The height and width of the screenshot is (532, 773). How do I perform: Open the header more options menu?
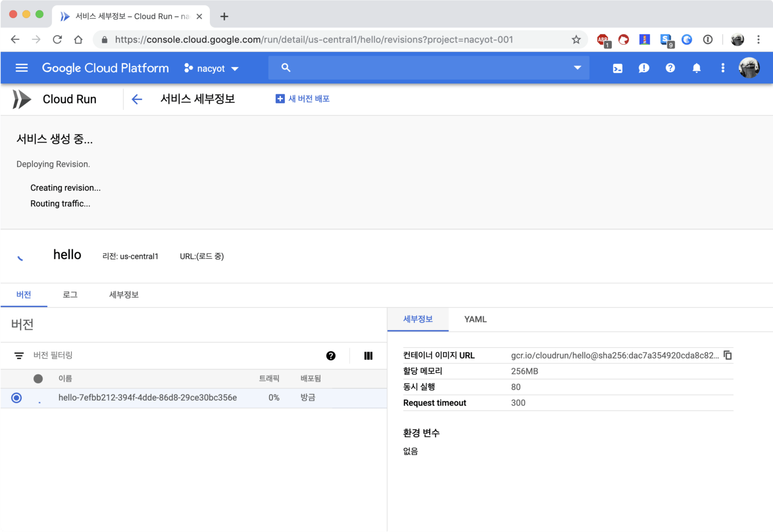722,68
